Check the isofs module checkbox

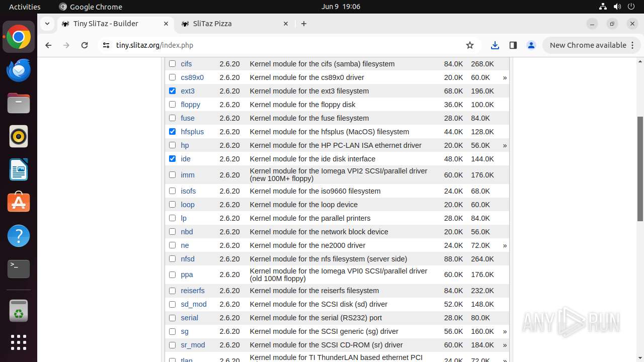(x=173, y=191)
